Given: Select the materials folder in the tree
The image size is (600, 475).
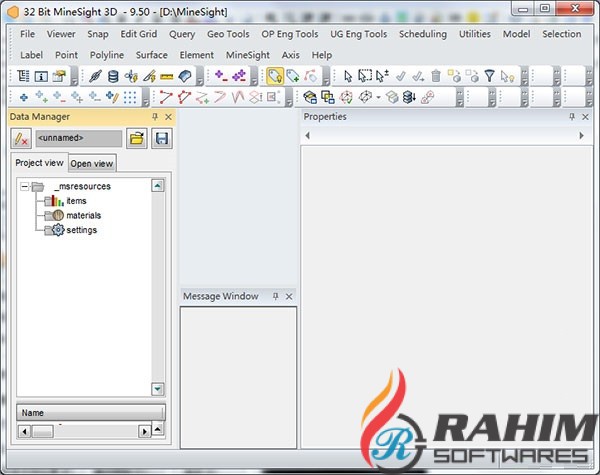Looking at the screenshot, I should pyautogui.click(x=73, y=215).
